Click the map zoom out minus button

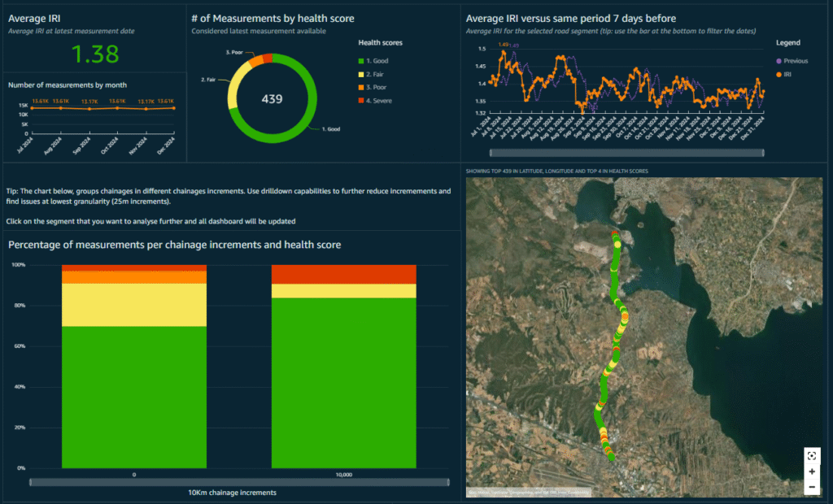click(x=811, y=487)
